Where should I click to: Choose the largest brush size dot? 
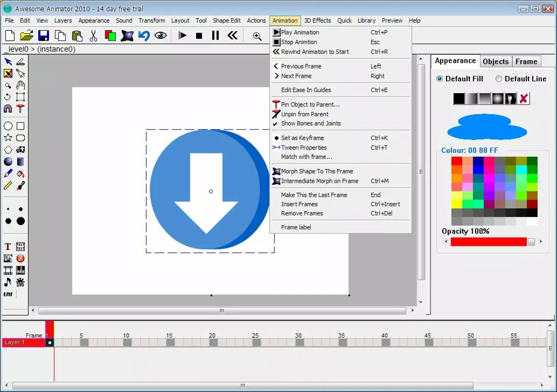point(21,221)
